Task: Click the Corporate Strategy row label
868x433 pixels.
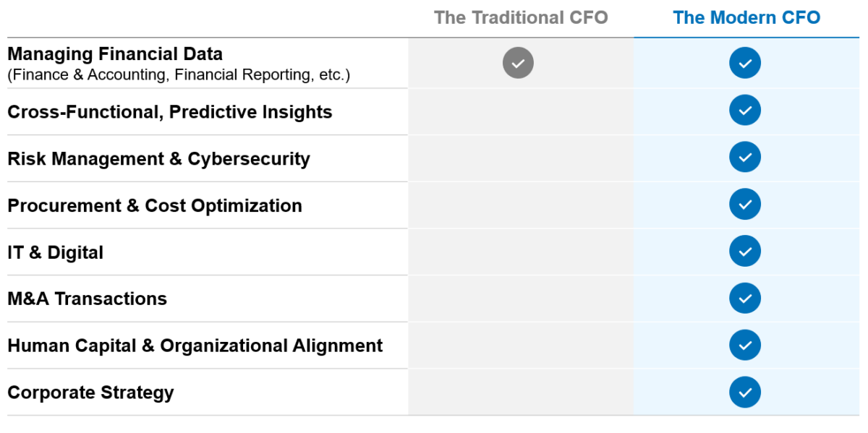Action: pos(90,393)
